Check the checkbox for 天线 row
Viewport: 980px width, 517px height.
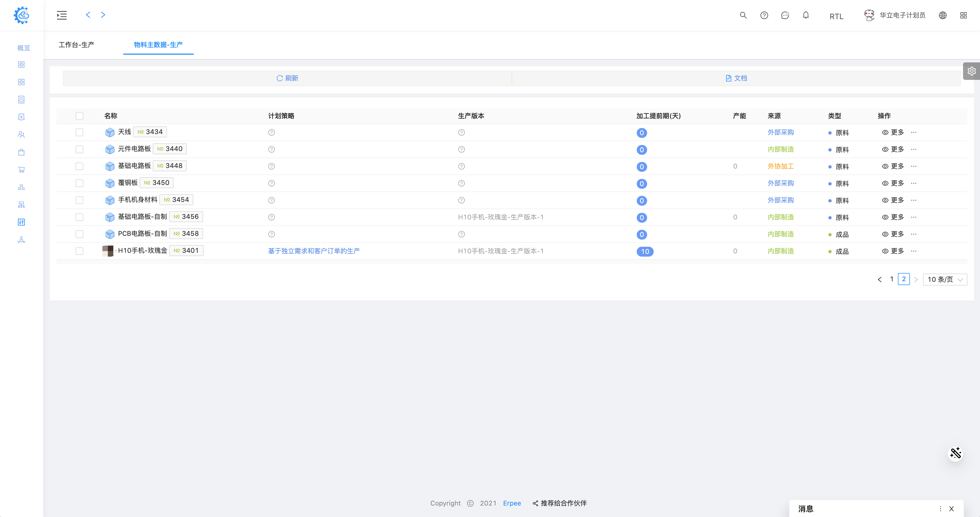[x=79, y=132]
